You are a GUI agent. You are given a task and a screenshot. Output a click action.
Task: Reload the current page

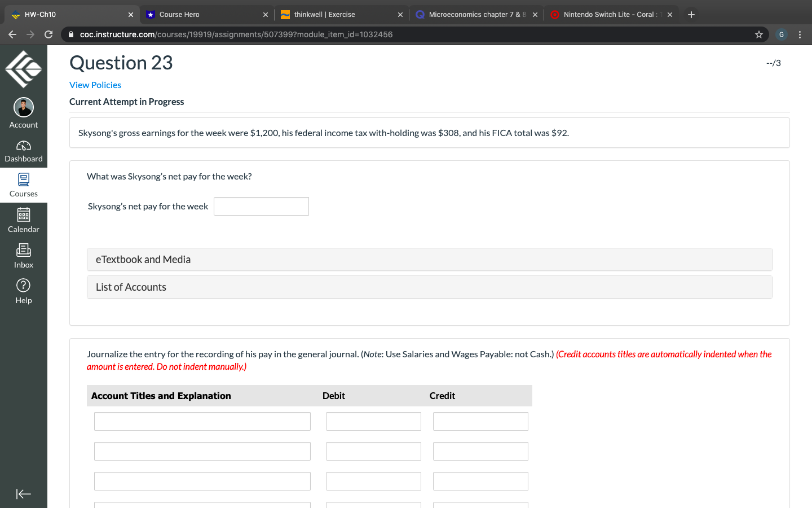tap(48, 34)
